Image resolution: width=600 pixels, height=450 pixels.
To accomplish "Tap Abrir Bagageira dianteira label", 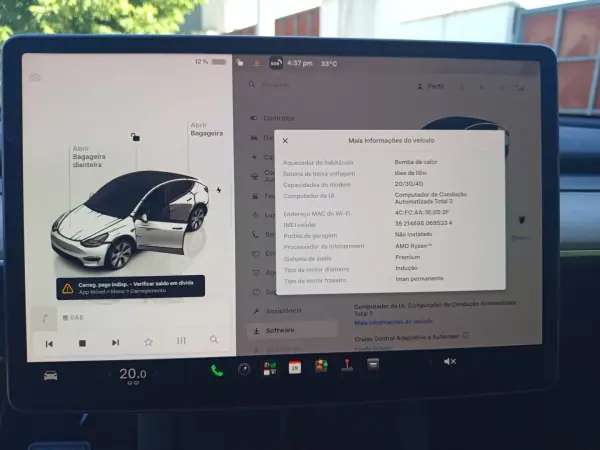I will 89,157.
